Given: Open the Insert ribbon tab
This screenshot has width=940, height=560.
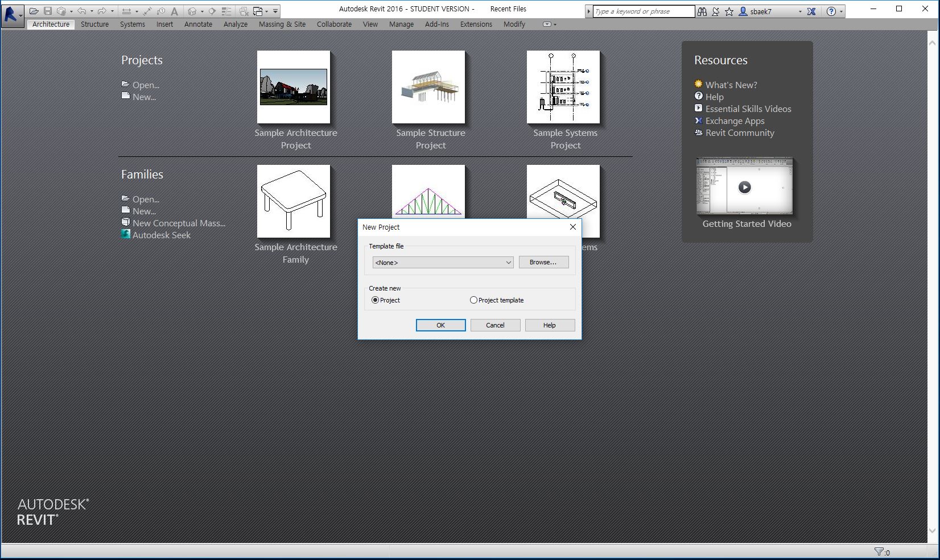Looking at the screenshot, I should 164,24.
